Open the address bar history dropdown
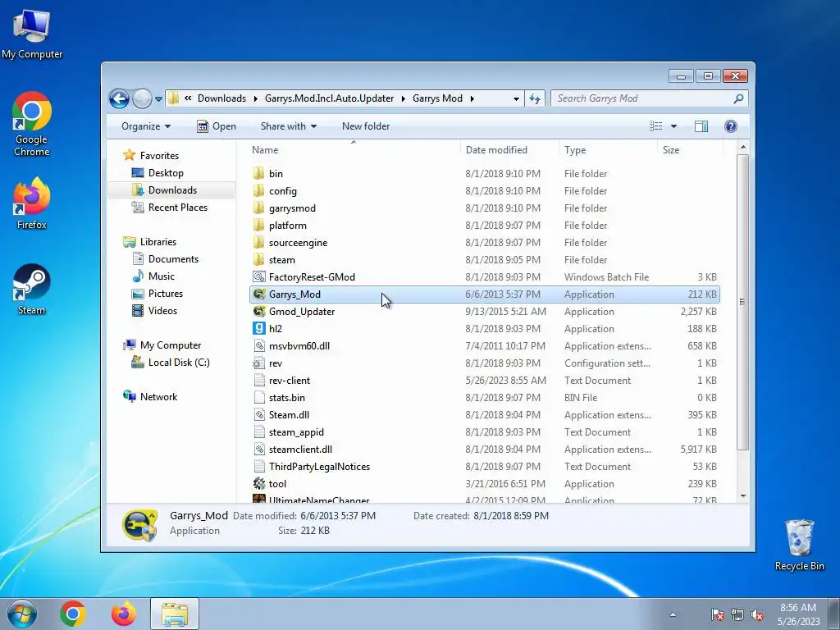This screenshot has width=840, height=630. (x=516, y=98)
